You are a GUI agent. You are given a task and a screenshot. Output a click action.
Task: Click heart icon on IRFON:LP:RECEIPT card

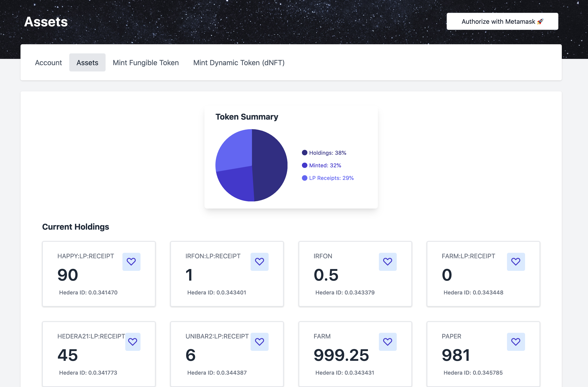[259, 262]
